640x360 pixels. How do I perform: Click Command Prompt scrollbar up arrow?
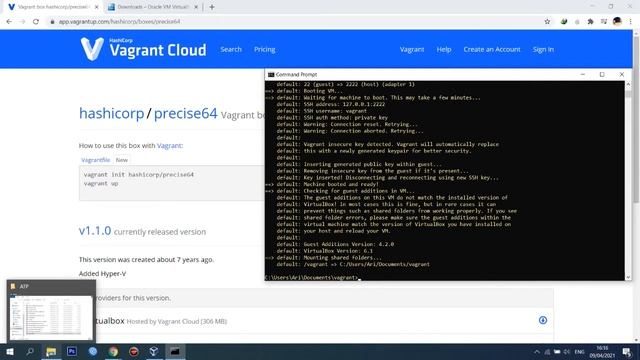coord(628,84)
